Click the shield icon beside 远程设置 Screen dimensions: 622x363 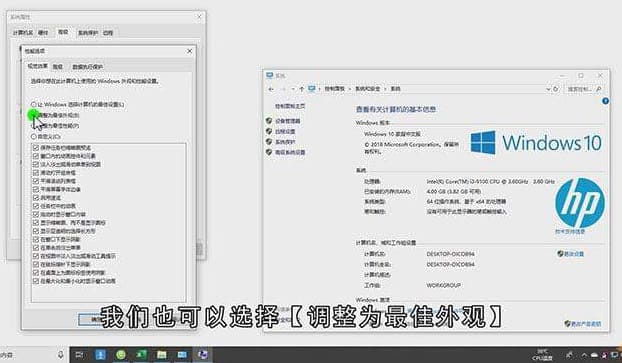click(269, 131)
